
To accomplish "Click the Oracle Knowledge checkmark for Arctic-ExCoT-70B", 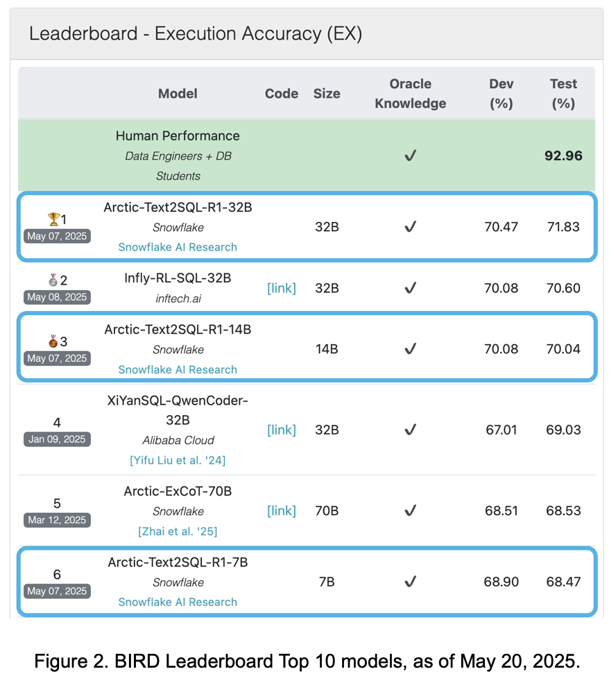I will [410, 511].
